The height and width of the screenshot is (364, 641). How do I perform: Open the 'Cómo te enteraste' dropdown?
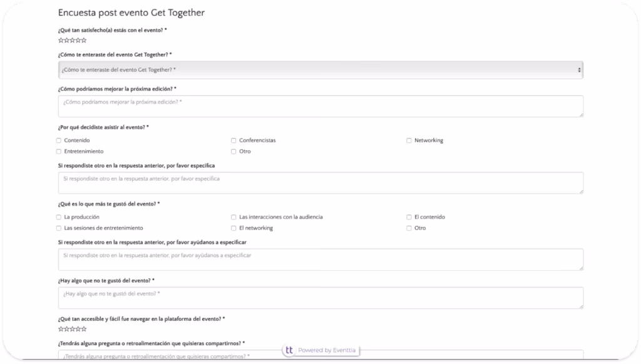pos(320,70)
